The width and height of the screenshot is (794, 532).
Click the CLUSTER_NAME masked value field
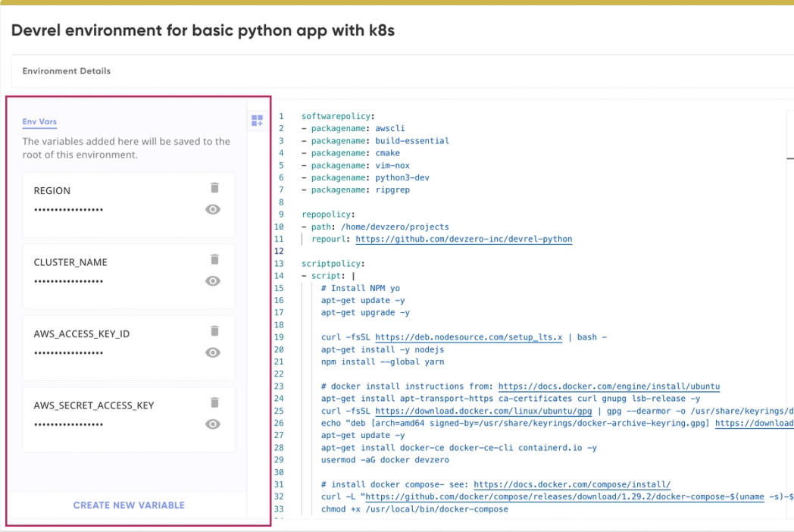click(69, 281)
